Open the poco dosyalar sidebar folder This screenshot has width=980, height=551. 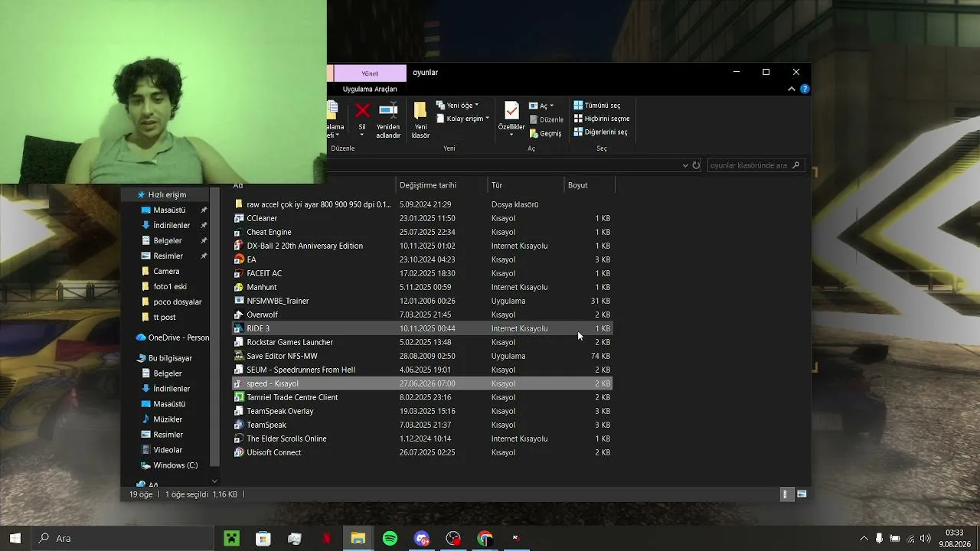(x=178, y=302)
